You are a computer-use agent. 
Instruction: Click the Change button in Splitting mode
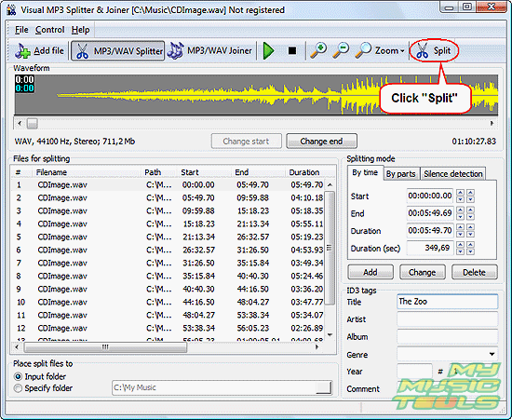[x=423, y=272]
